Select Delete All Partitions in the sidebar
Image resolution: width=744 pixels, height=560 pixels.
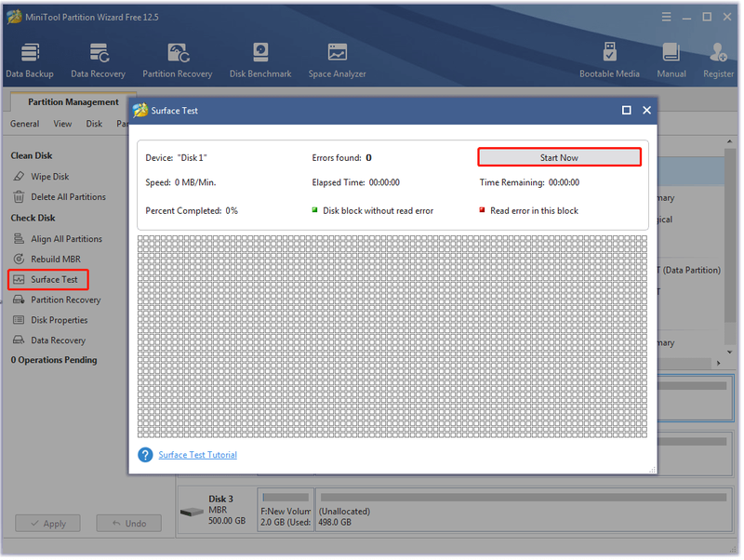68,197
